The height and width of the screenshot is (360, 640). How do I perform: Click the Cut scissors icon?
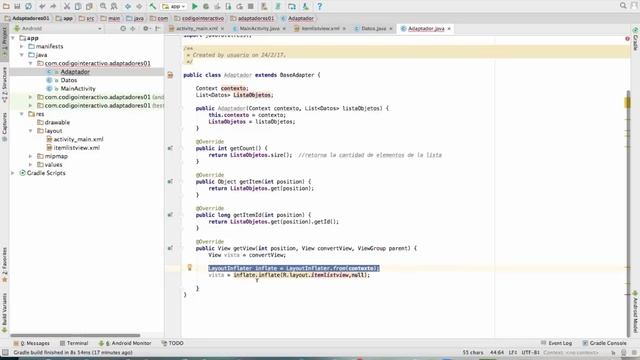coord(67,6)
